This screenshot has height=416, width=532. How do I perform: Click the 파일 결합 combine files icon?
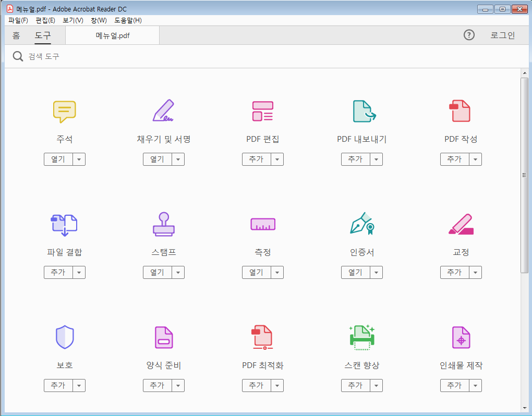[64, 225]
